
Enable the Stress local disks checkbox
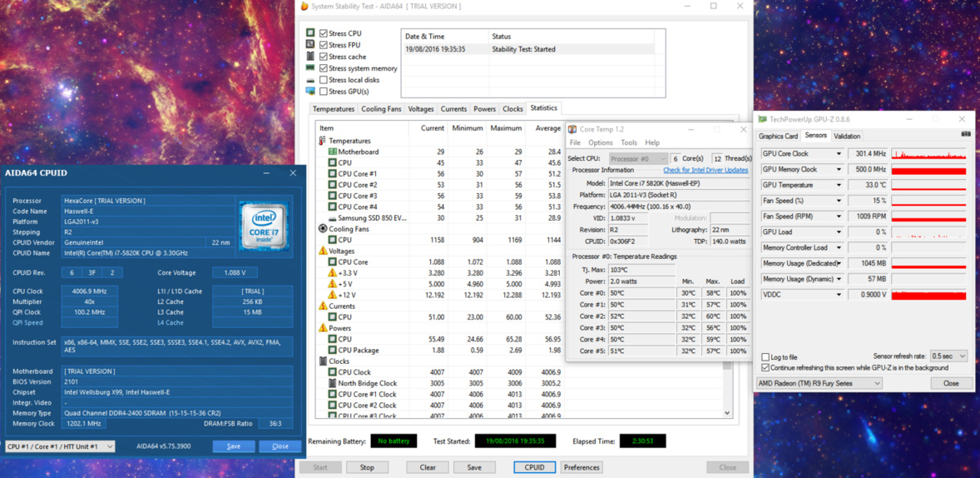pos(323,80)
